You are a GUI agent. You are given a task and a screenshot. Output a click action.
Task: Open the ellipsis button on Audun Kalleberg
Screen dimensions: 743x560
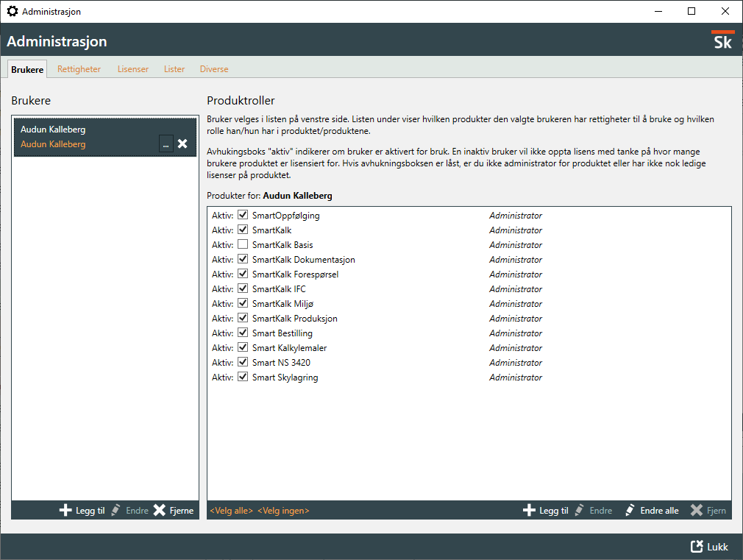(x=166, y=144)
